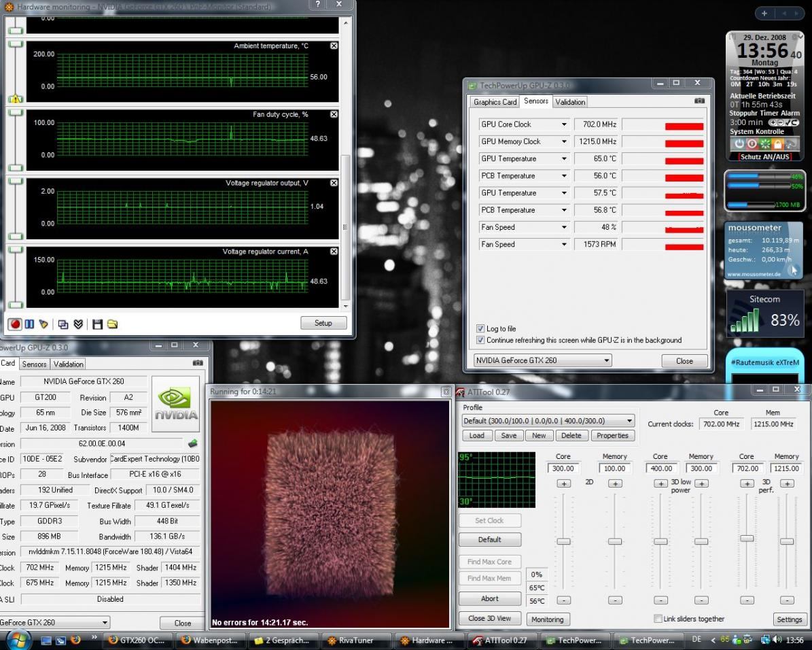This screenshot has height=650, width=812.
Task: Switch to RivaTuner taskbar button
Action: (356, 640)
